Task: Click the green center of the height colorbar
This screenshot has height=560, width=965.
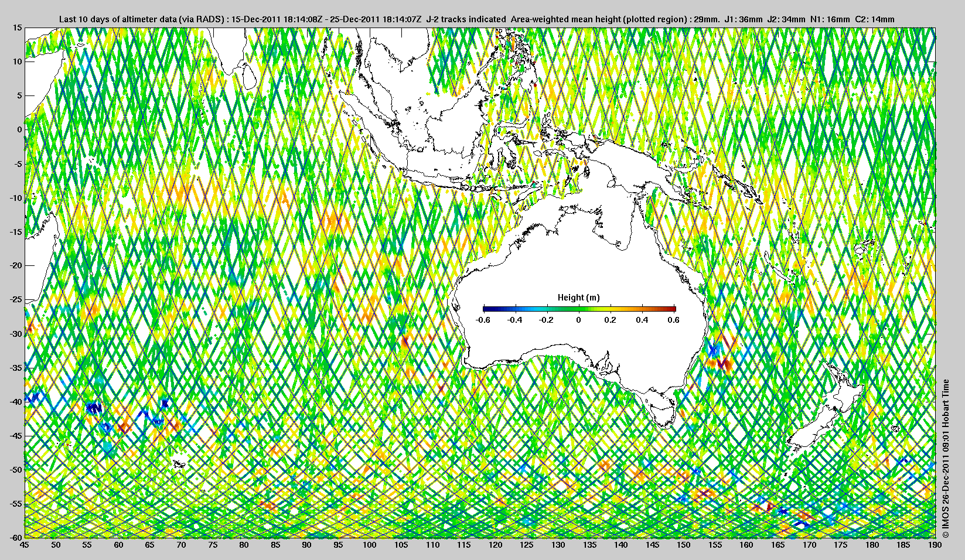Action: 579,309
